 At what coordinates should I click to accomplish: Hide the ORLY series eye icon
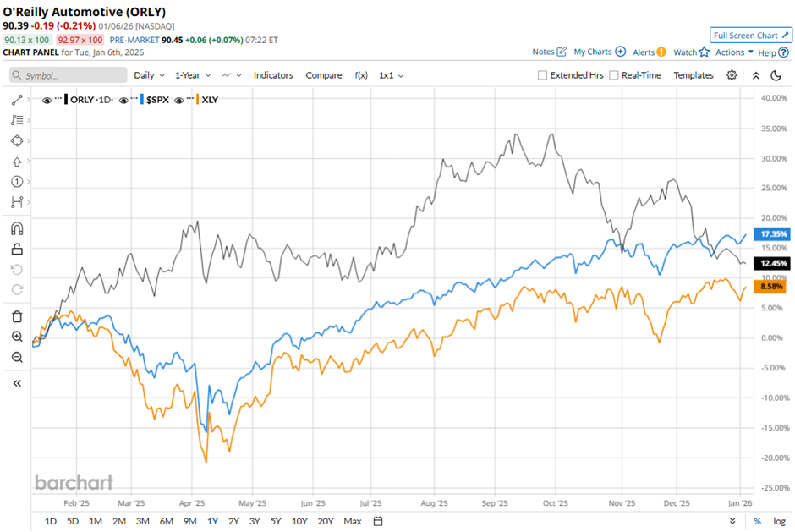click(47, 100)
